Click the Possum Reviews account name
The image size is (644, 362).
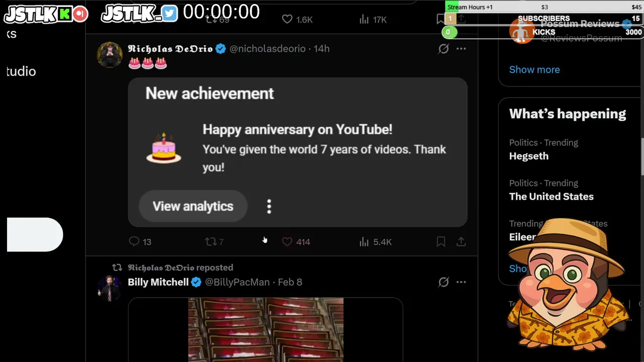(x=580, y=24)
